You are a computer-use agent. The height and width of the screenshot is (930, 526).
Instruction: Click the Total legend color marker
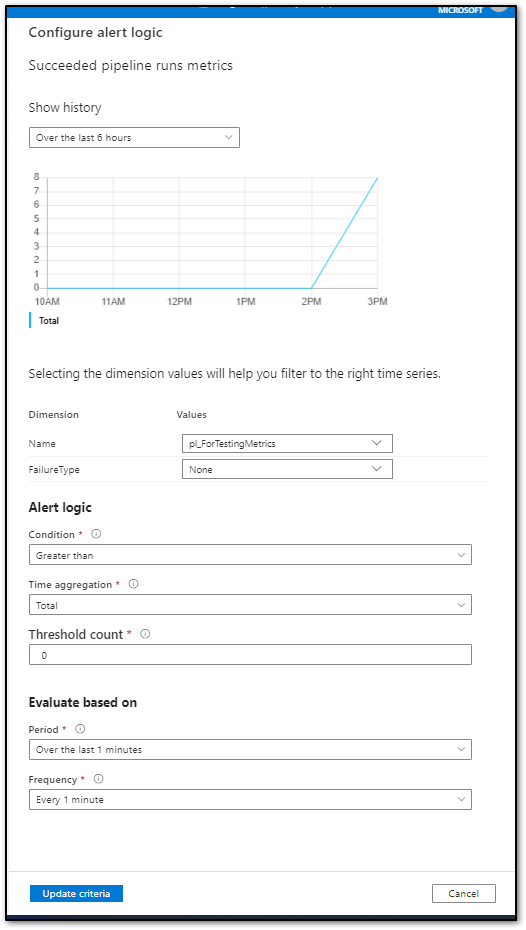click(x=30, y=320)
